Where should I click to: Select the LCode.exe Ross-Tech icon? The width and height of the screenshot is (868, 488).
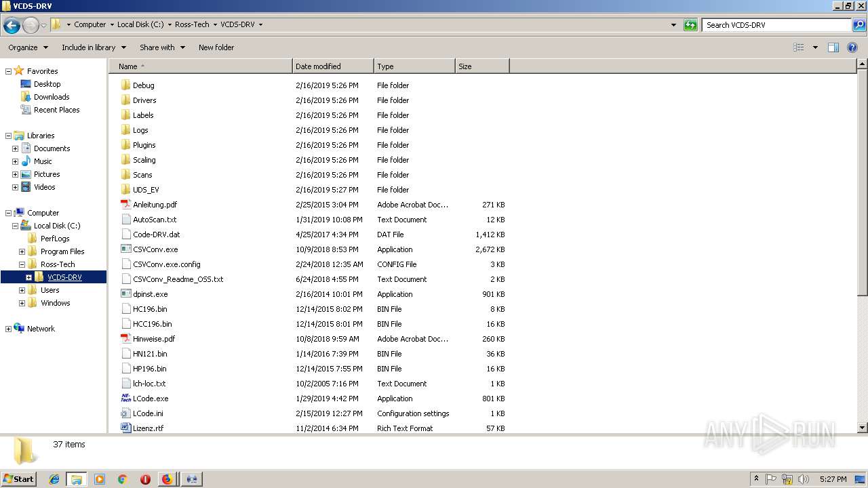click(x=125, y=399)
